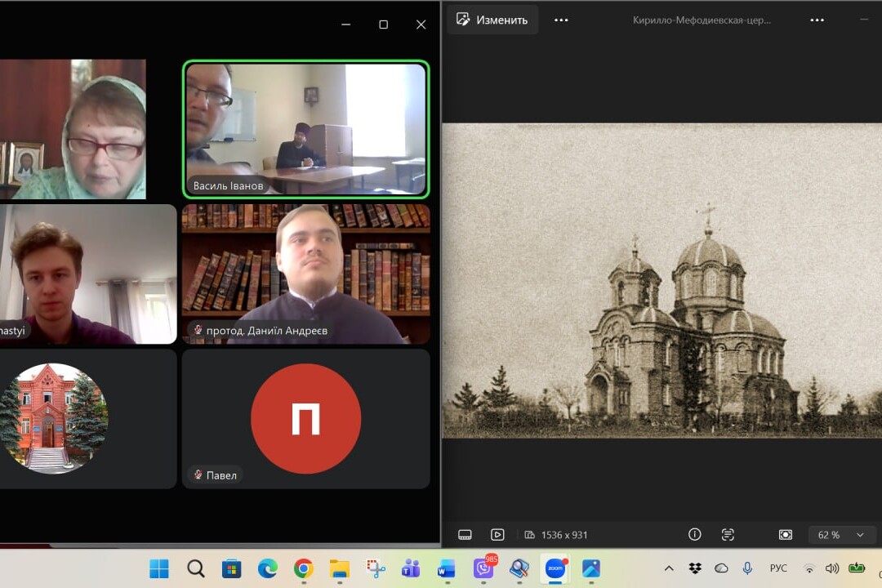Open taskbar Search magnifier
The height and width of the screenshot is (588, 882).
point(196,569)
